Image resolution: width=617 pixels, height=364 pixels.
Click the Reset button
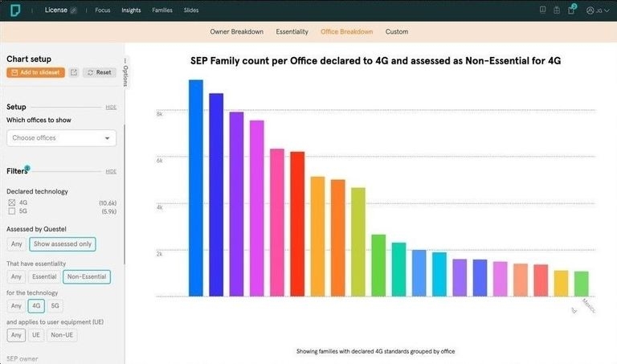[x=99, y=72]
